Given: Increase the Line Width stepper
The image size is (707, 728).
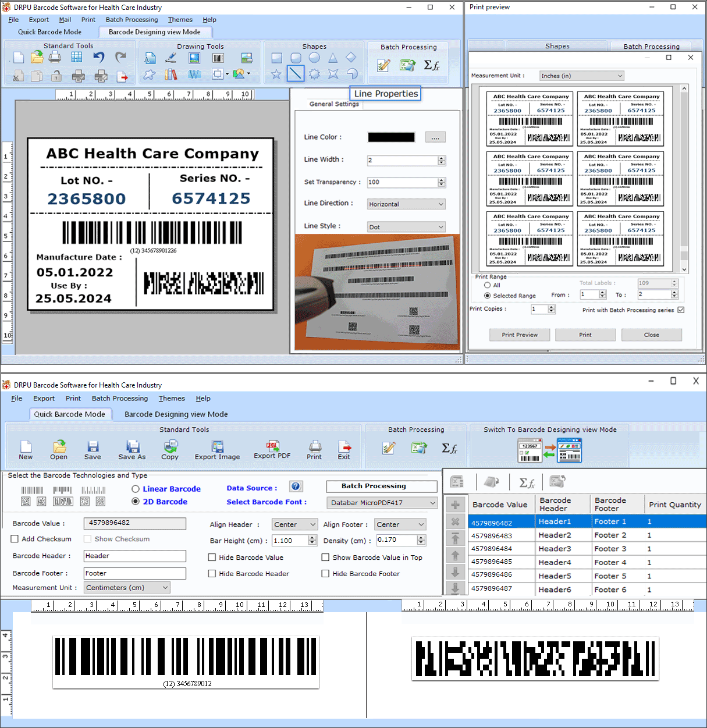Looking at the screenshot, I should (x=442, y=158).
